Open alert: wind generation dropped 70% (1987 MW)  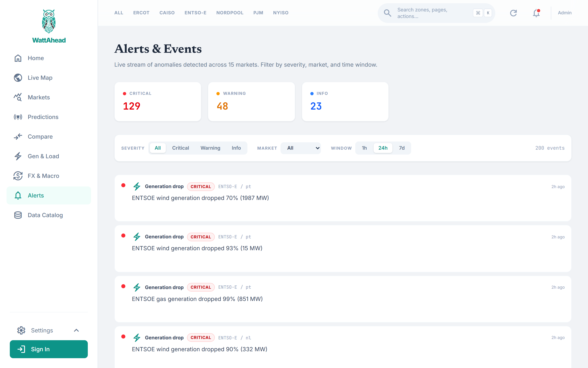(x=343, y=198)
